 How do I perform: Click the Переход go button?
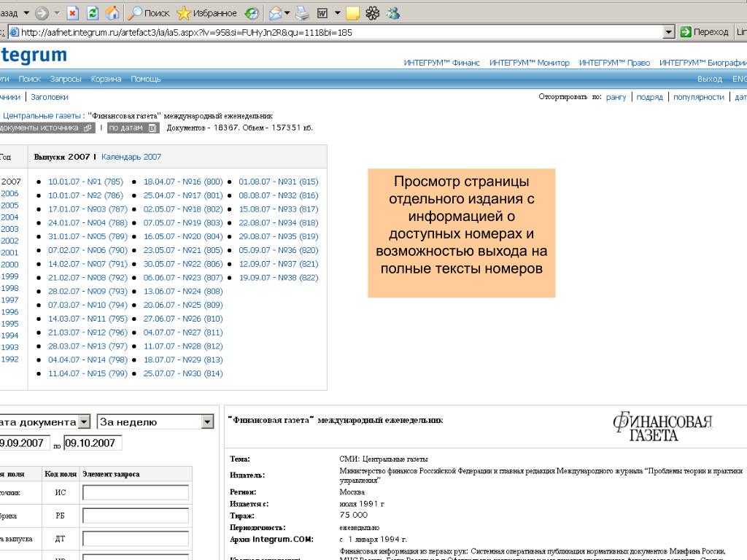coord(705,32)
